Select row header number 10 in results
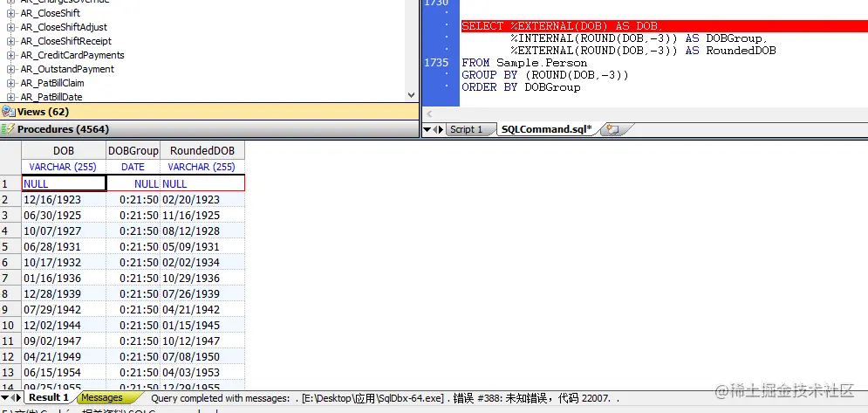 [x=10, y=325]
